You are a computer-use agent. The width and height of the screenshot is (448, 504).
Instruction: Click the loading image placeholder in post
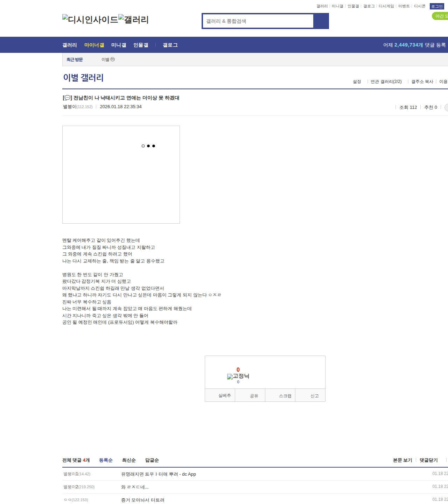pos(121,175)
